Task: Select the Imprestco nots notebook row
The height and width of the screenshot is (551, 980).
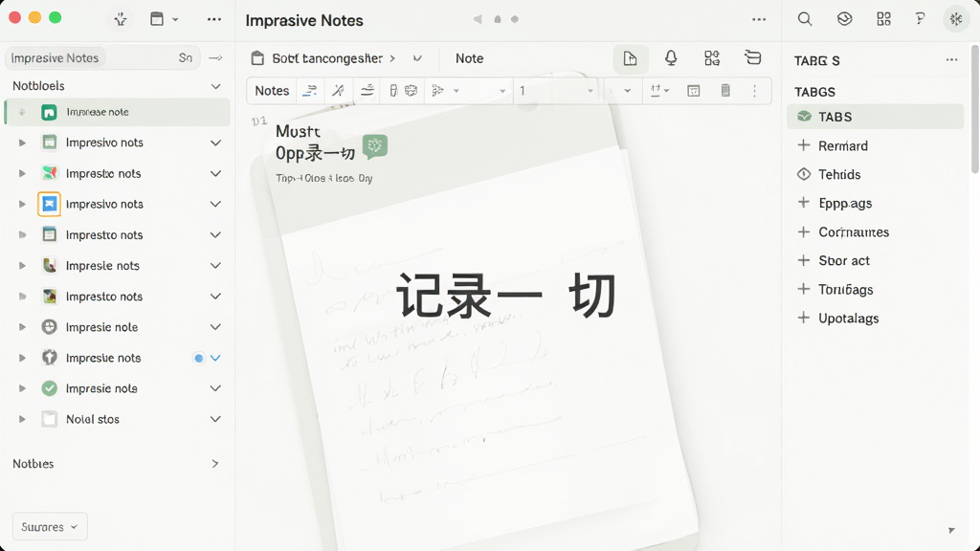Action: click(118, 297)
